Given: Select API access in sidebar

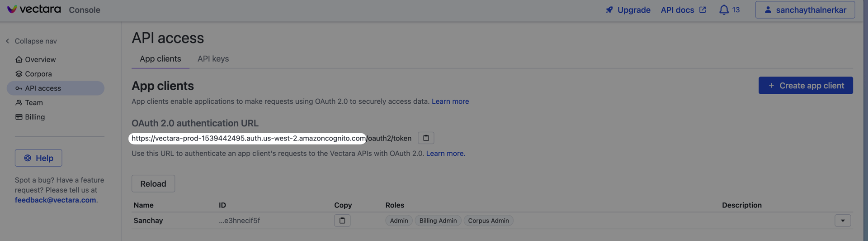Looking at the screenshot, I should [43, 88].
